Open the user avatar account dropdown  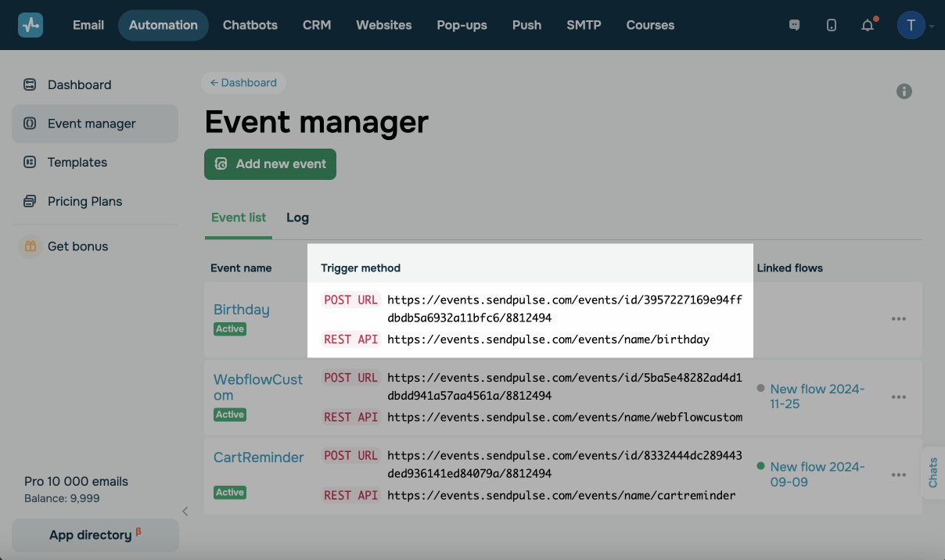point(912,25)
